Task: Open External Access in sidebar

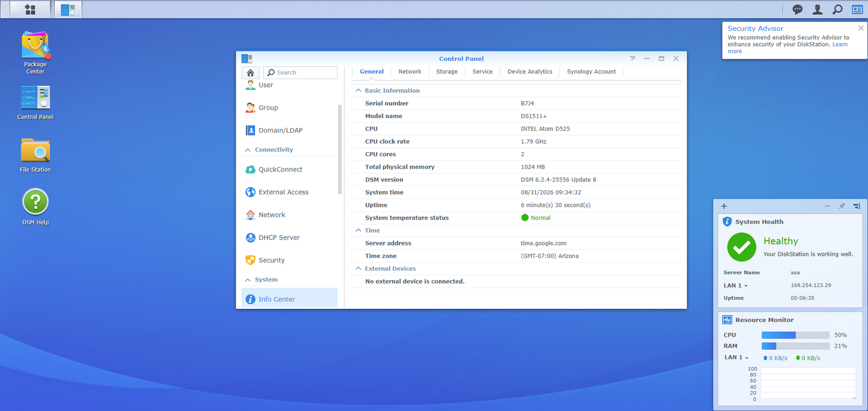Action: point(290,192)
